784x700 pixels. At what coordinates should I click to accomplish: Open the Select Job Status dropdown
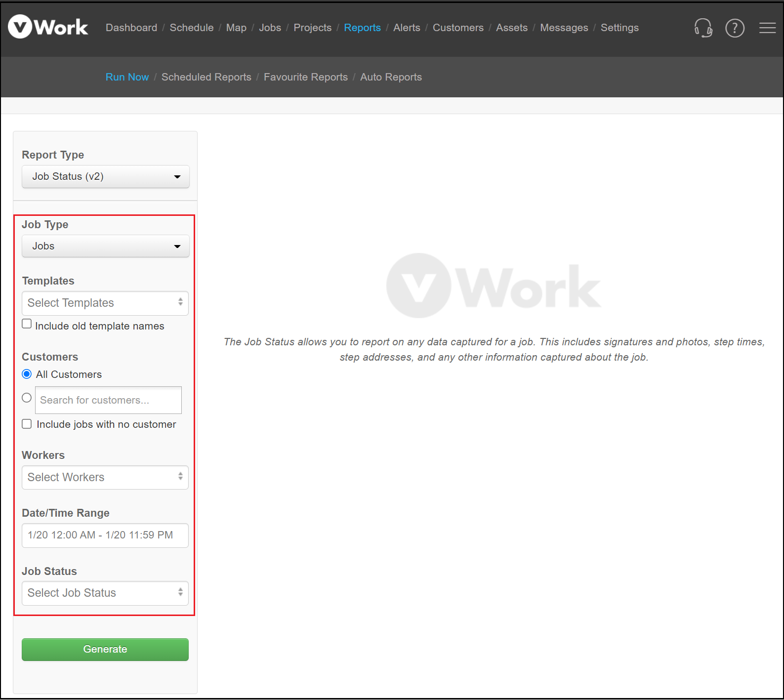[x=105, y=593]
